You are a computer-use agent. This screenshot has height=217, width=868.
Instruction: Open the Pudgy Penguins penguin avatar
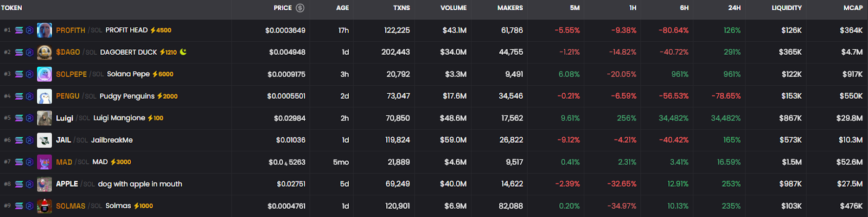click(44, 97)
